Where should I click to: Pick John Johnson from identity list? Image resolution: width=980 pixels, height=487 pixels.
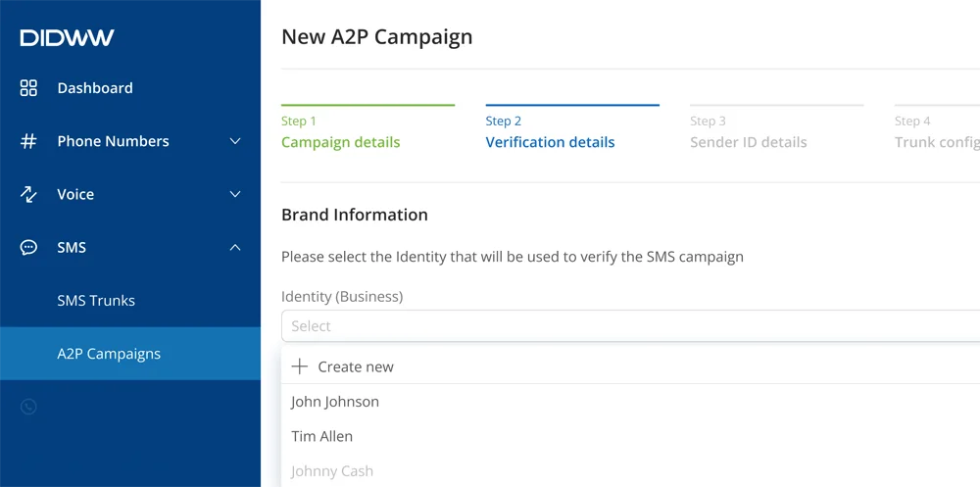coord(335,402)
